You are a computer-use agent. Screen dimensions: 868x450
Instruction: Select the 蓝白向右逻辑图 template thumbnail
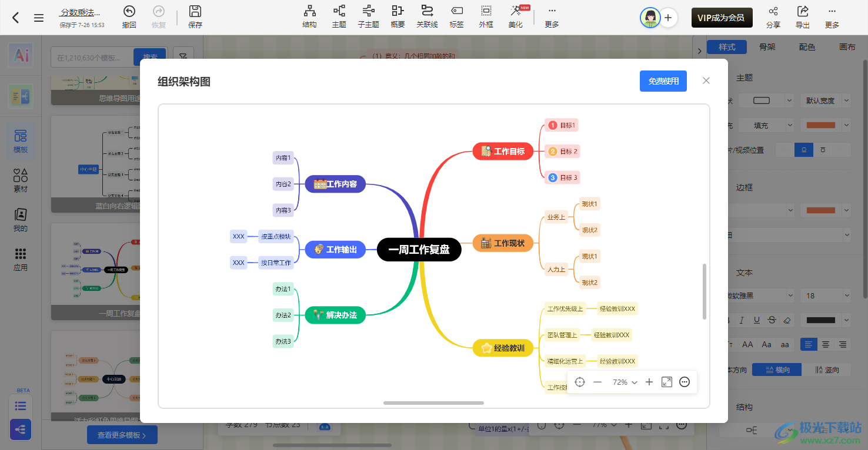(96, 164)
